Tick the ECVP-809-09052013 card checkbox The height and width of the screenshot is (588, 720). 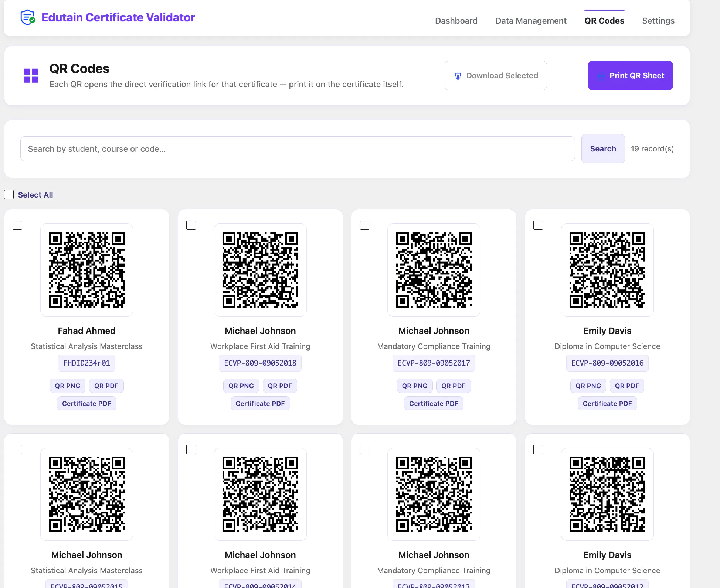coord(364,449)
